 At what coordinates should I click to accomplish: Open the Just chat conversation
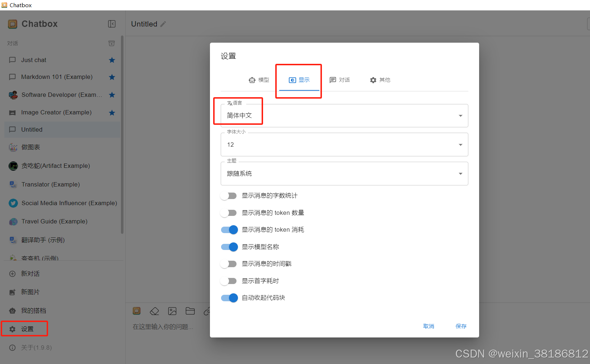(x=62, y=60)
